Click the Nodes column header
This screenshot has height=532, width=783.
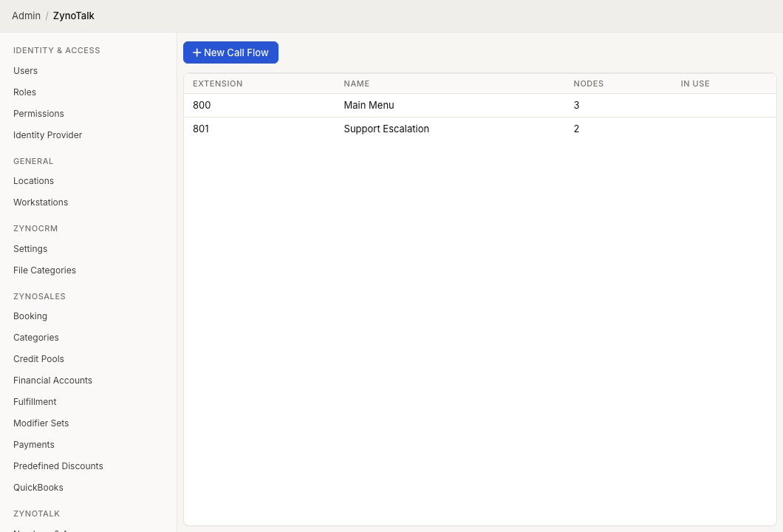pyautogui.click(x=588, y=84)
